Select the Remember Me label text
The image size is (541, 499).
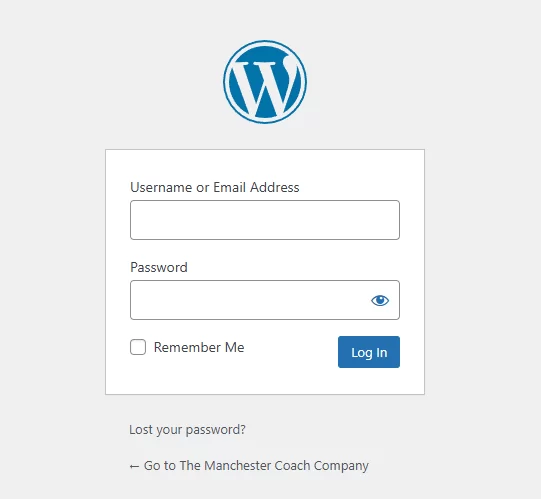pos(199,347)
